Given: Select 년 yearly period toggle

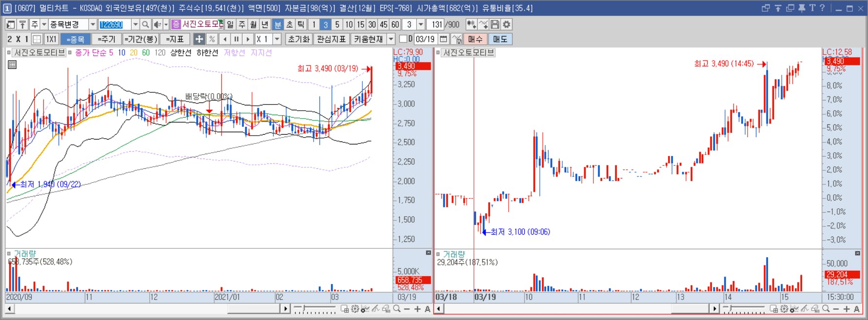Looking at the screenshot, I should coord(265,24).
